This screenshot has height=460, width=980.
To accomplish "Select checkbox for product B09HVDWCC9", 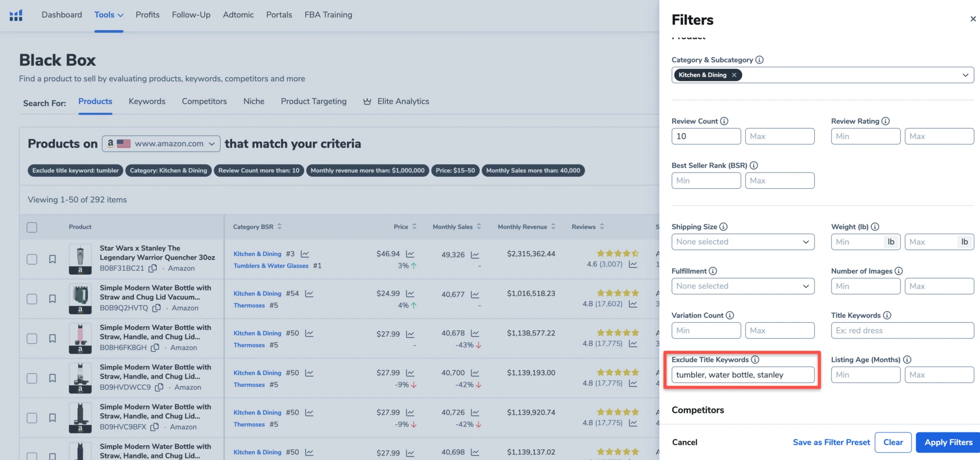I will (32, 378).
